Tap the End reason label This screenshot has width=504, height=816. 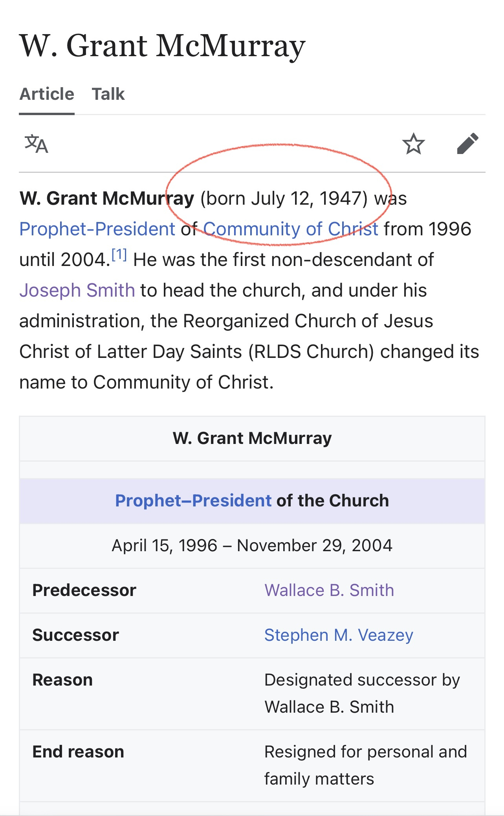[78, 752]
